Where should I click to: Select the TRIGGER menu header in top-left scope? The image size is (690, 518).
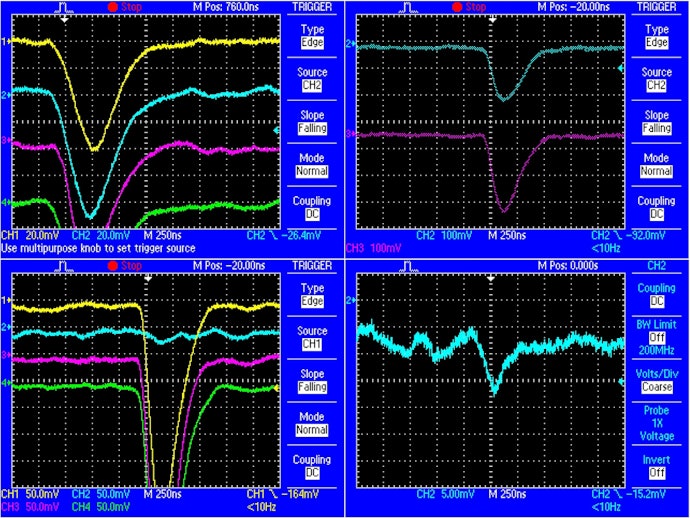[x=312, y=7]
